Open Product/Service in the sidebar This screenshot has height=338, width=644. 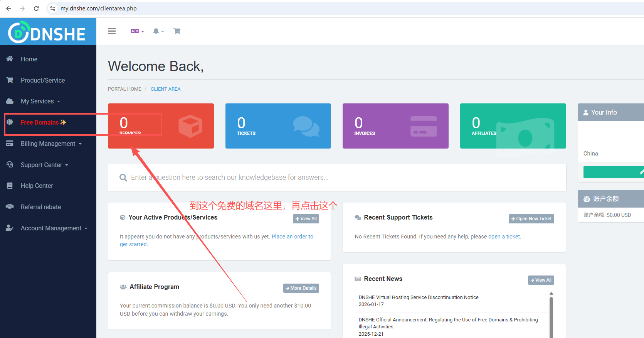coord(42,80)
